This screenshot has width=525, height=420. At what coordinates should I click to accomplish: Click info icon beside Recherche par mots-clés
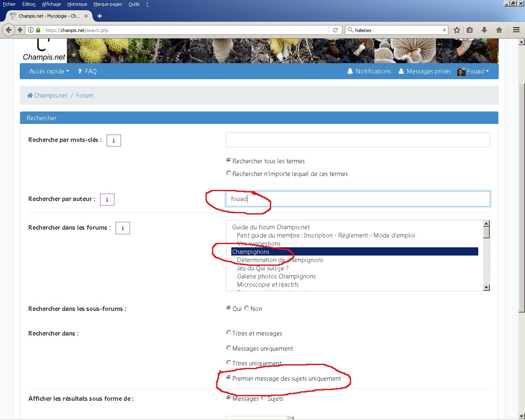point(114,141)
